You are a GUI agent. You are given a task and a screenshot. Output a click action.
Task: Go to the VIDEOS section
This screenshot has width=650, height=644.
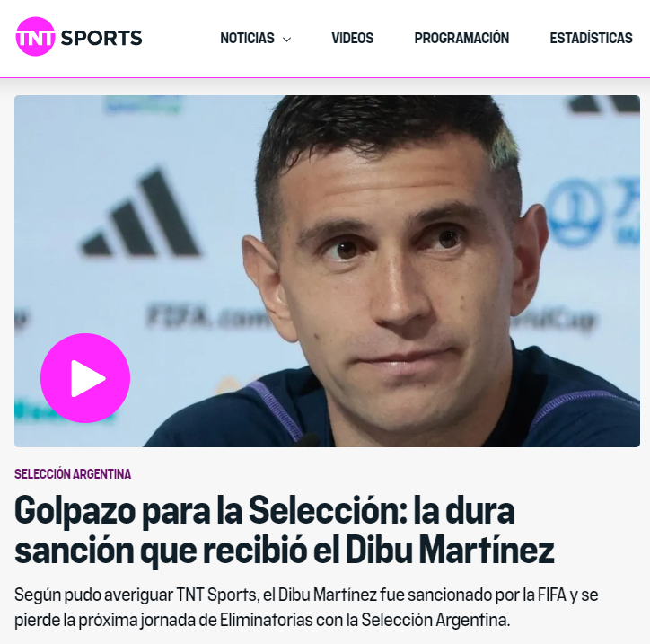pos(352,38)
